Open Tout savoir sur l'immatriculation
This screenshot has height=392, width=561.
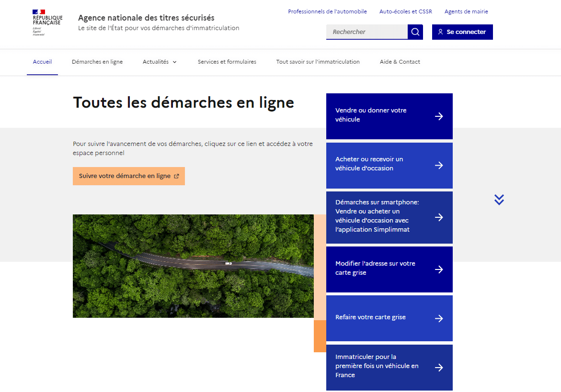tap(318, 62)
